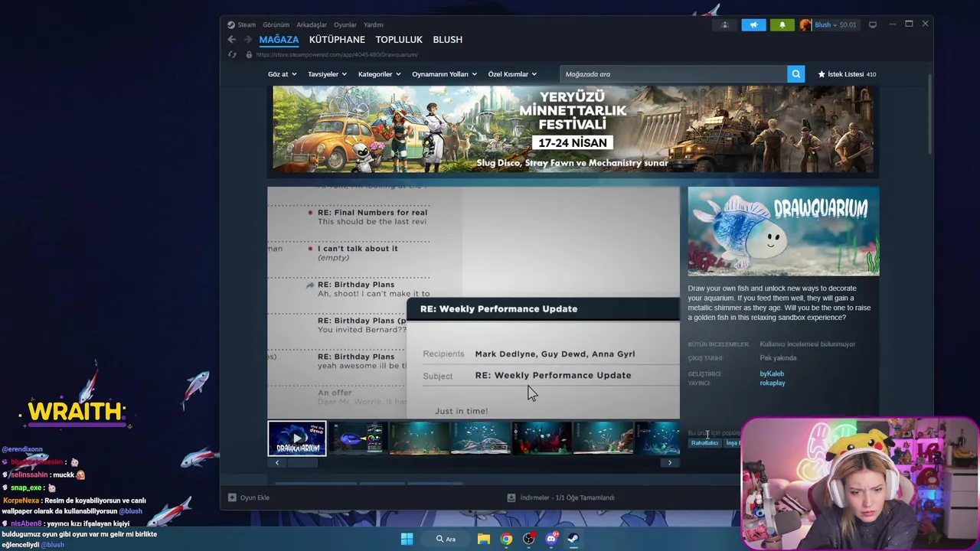This screenshot has height=551, width=980.
Task: Open the green notifications bell
Action: pos(782,24)
